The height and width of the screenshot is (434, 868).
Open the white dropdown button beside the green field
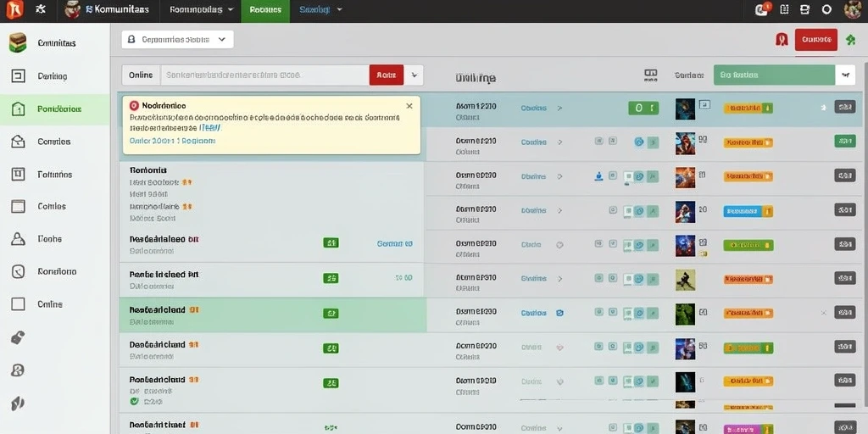(845, 75)
